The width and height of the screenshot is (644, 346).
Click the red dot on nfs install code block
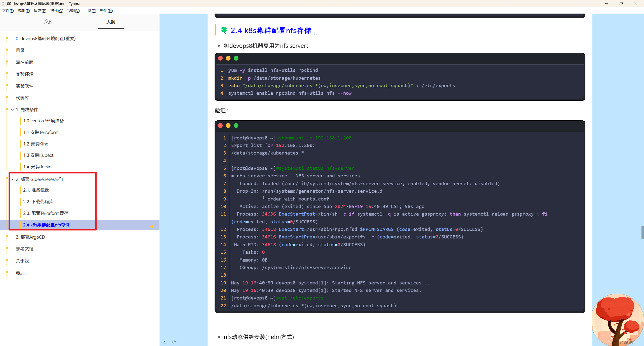[220, 58]
